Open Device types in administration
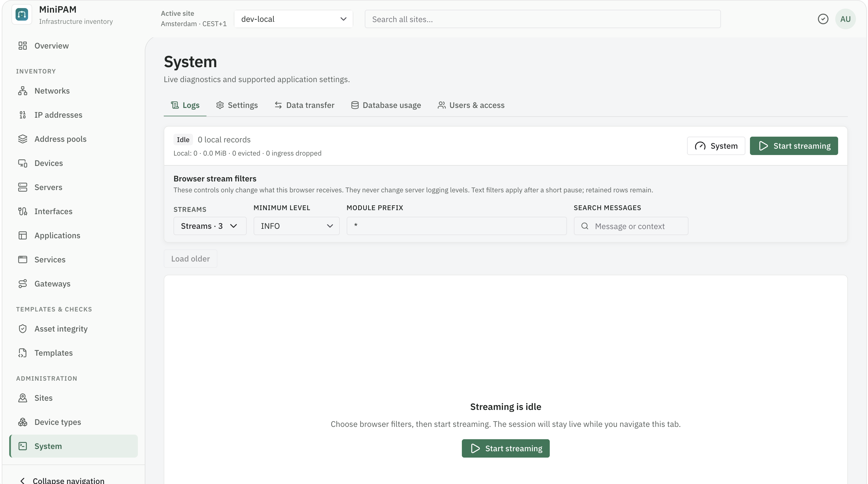868x484 pixels. (74, 422)
